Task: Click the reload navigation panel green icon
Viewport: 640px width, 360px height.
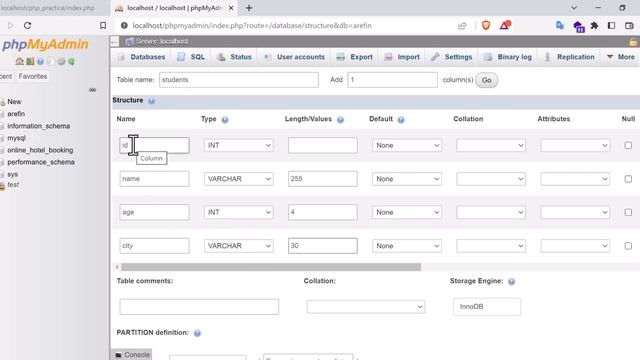Action: click(x=71, y=61)
